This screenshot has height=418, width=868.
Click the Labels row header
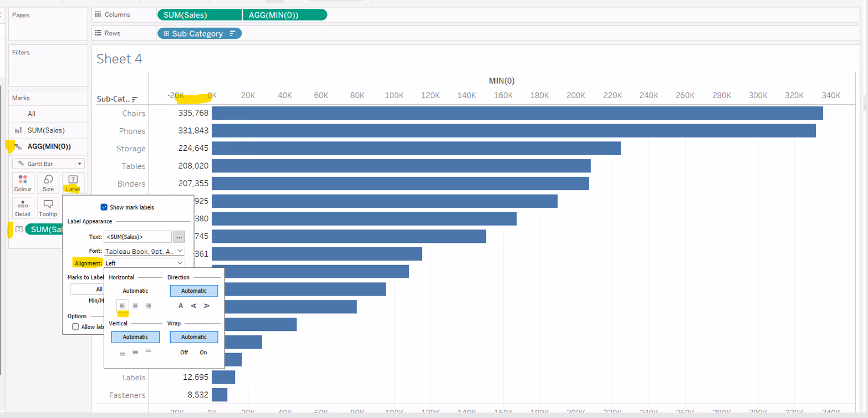[134, 378]
